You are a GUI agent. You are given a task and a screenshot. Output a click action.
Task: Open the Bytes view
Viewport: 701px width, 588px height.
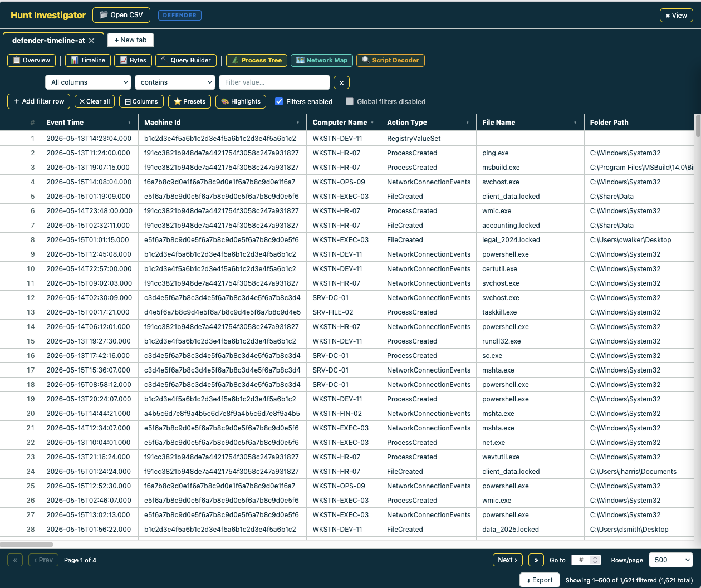click(x=133, y=60)
